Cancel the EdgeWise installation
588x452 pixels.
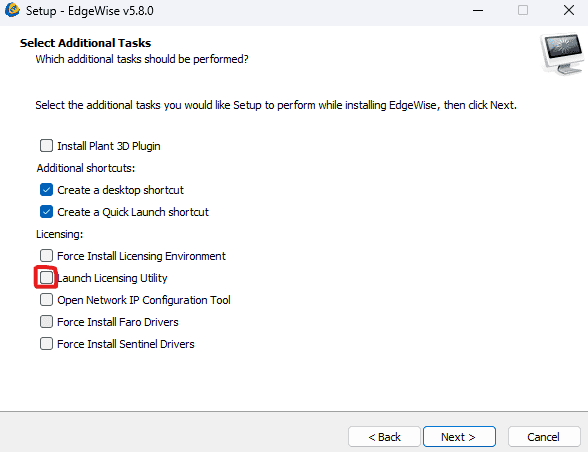coord(544,437)
